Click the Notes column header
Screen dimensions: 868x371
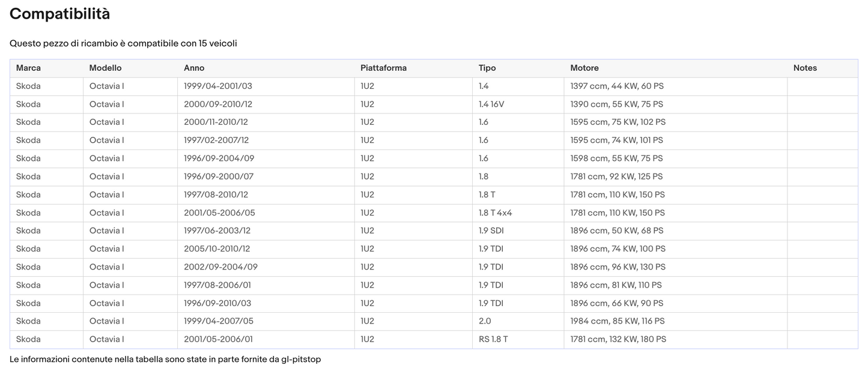(805, 68)
